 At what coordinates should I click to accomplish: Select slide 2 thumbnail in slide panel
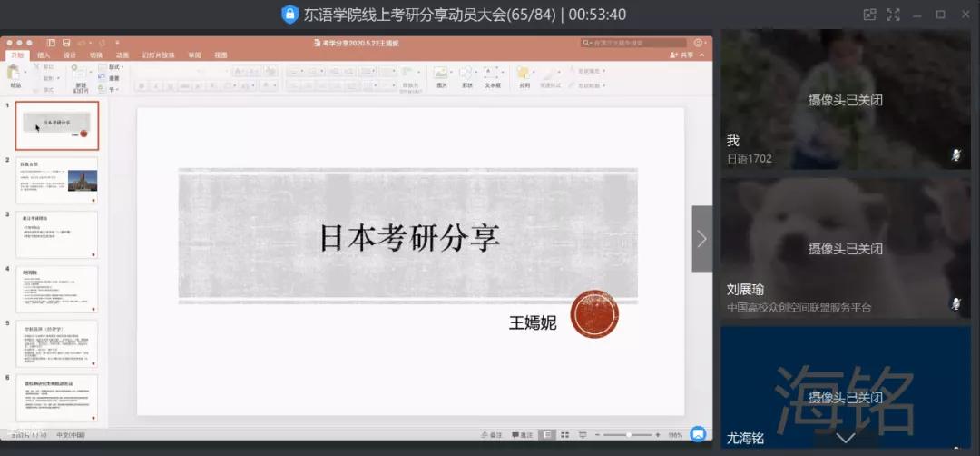[57, 181]
